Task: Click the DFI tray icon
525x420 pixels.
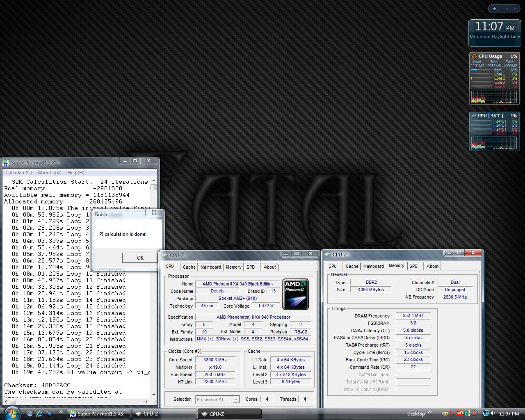Action: (445, 413)
